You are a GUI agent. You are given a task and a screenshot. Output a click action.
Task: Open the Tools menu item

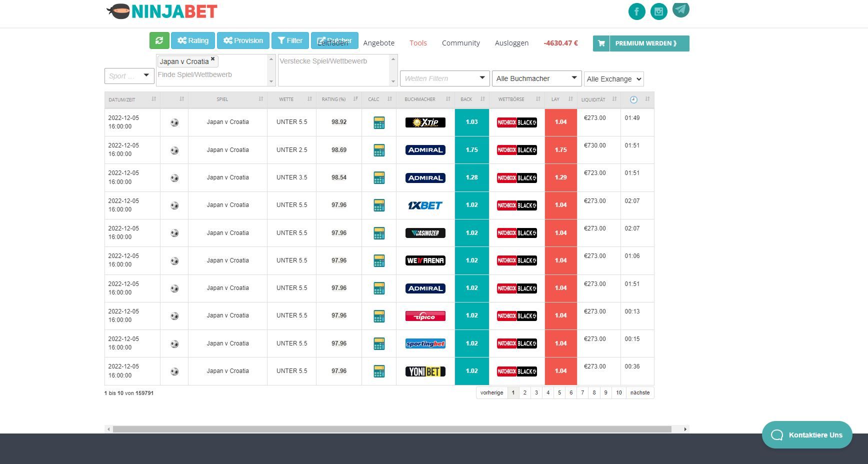(x=418, y=43)
